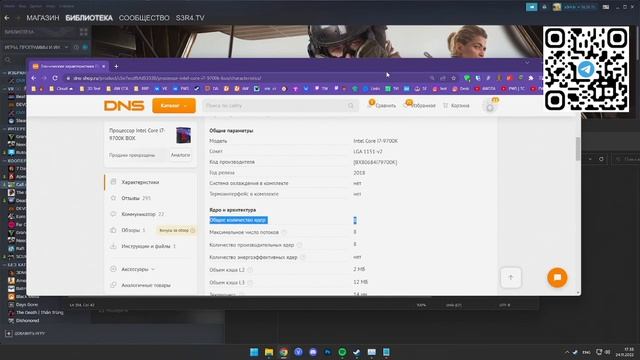Open СООБЩЕСТВО in the Steam window
Screen dimensions: 640x360
point(144,18)
